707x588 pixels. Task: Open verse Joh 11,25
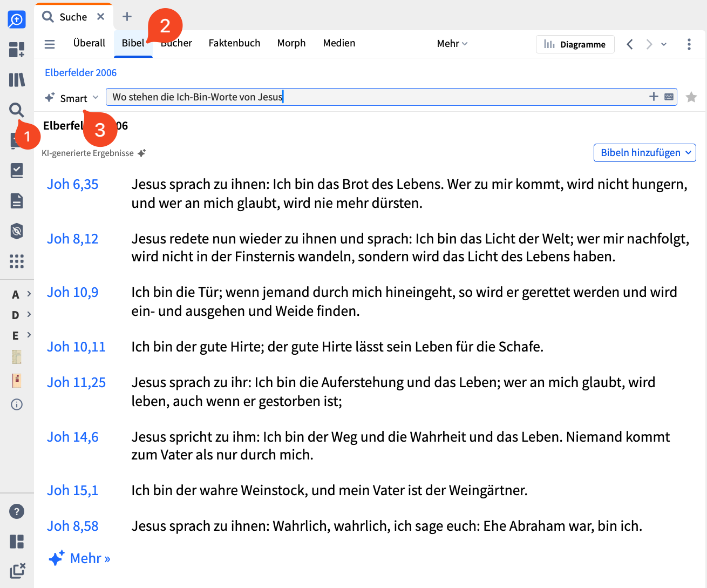(76, 382)
